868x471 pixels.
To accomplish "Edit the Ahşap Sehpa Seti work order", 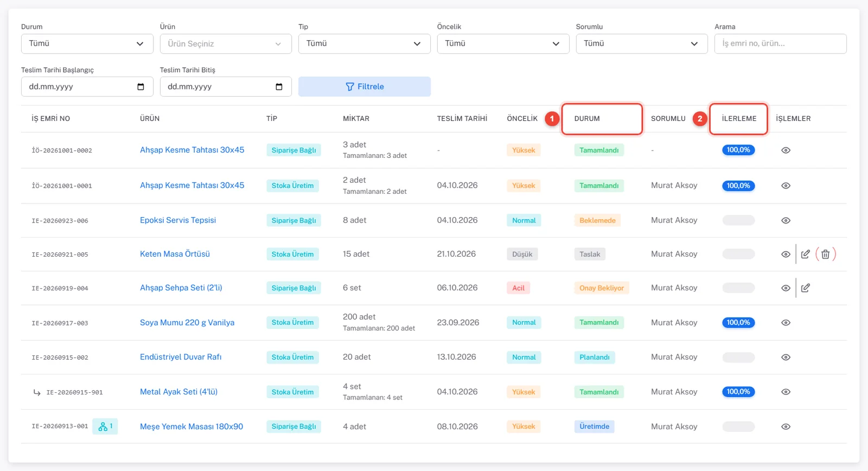I will click(x=806, y=288).
